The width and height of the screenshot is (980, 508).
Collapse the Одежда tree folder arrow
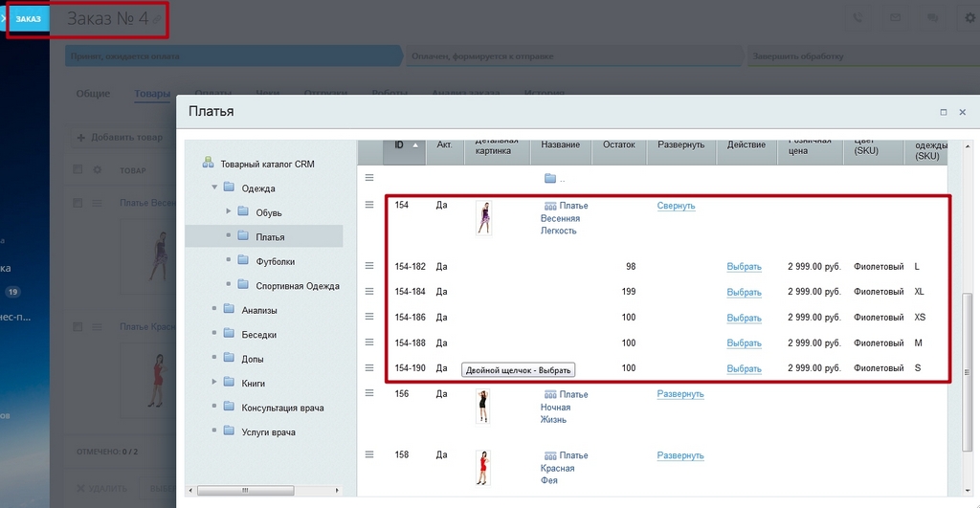tap(214, 188)
